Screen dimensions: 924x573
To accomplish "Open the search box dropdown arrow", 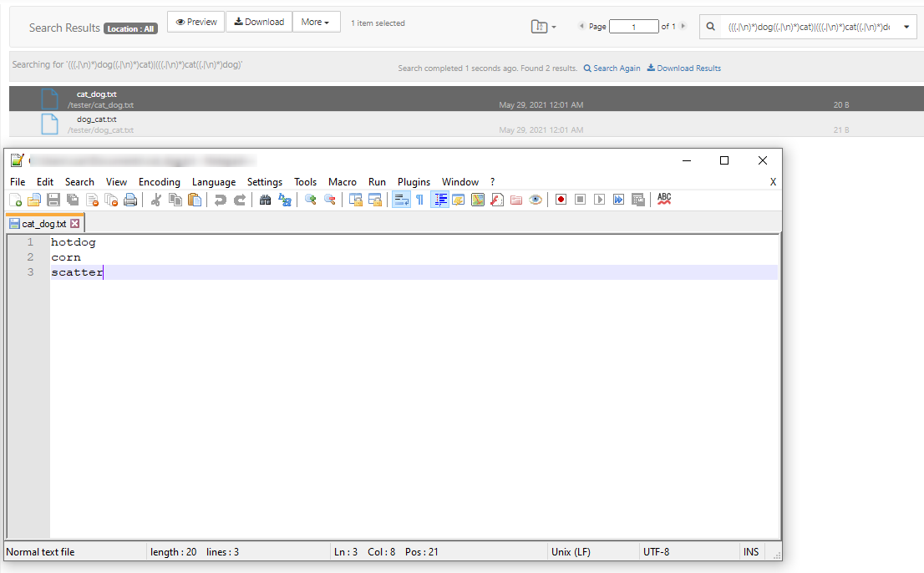I will (x=906, y=27).
